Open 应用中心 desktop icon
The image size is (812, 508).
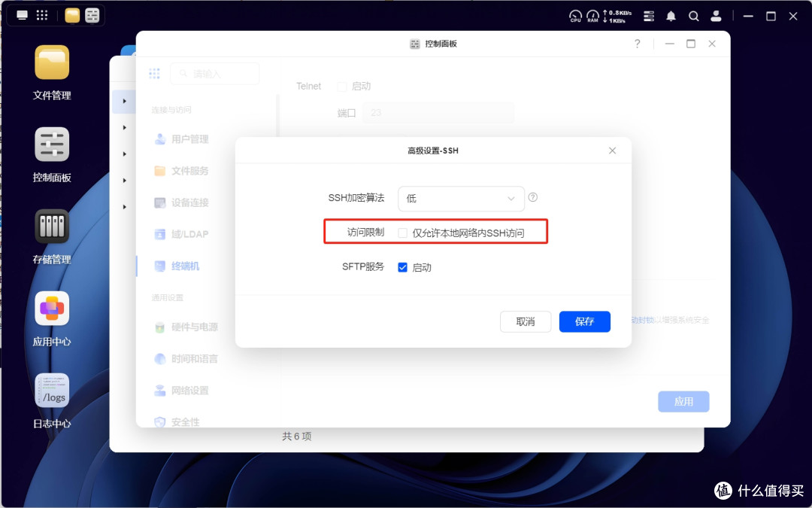click(x=52, y=309)
